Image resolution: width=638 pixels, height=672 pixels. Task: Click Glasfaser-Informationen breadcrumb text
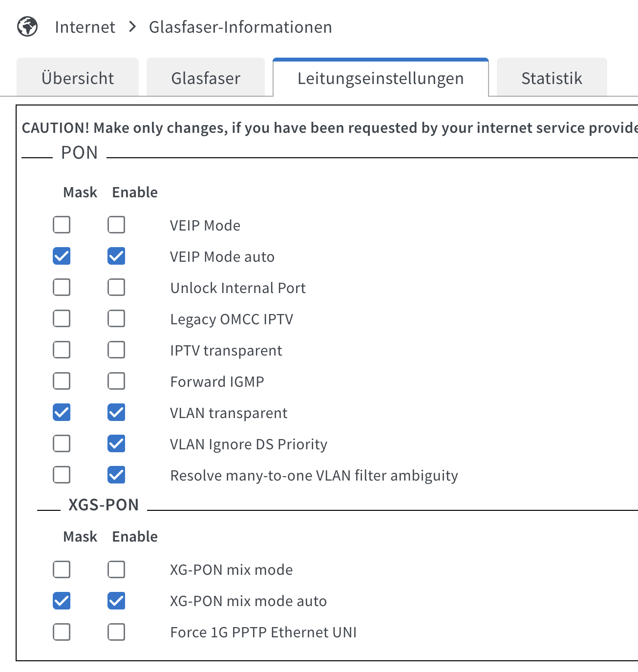(240, 27)
